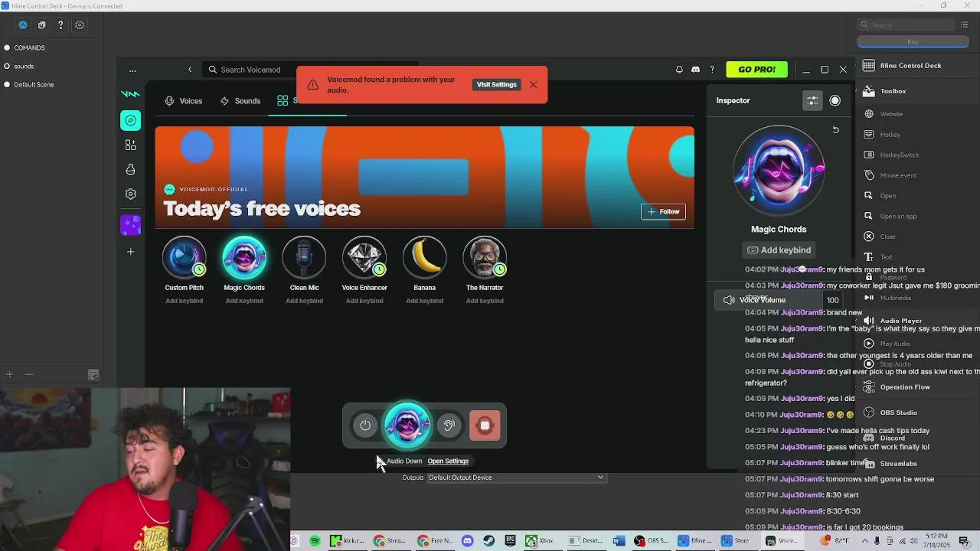This screenshot has width=980, height=551.
Task: Expand Discord section in fifine list
Action: 892,439
